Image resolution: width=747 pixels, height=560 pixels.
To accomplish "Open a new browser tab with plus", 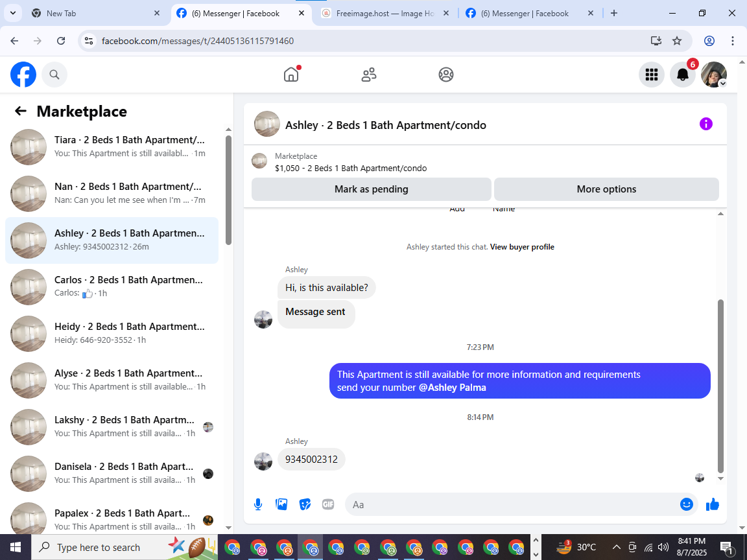I will (614, 14).
